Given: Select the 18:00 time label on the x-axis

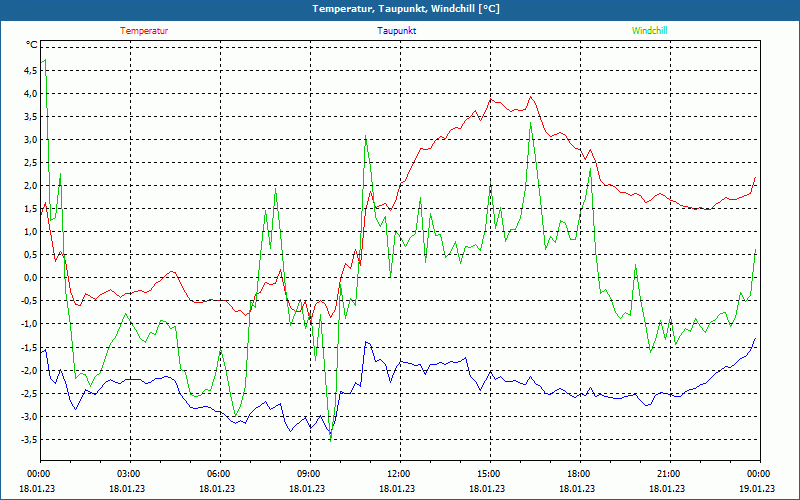Looking at the screenshot, I should 578,474.
